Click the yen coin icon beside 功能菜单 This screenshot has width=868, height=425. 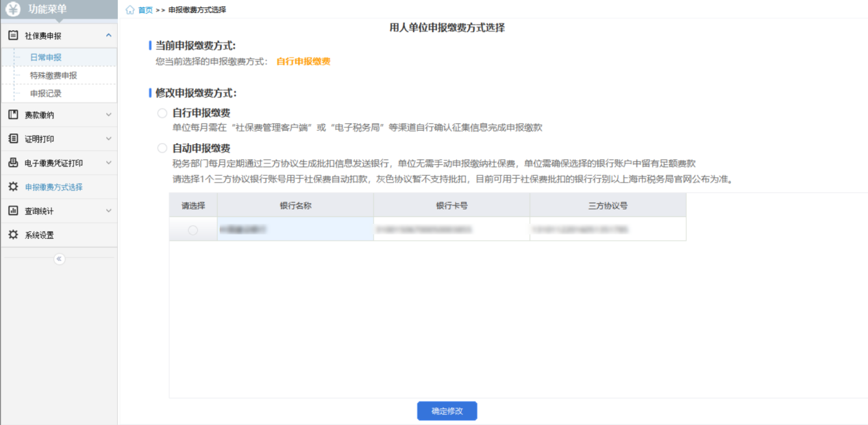point(14,10)
